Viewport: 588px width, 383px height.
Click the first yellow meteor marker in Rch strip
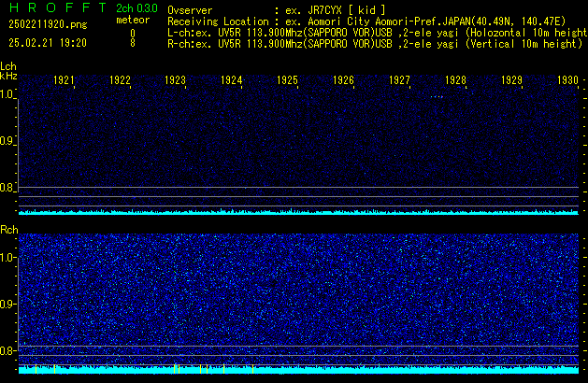tap(36, 369)
